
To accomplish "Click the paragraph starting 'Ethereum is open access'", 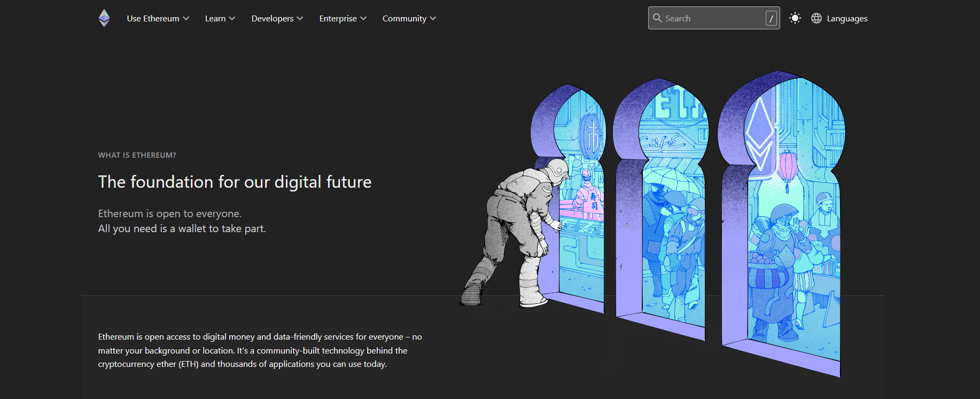I will coord(260,350).
